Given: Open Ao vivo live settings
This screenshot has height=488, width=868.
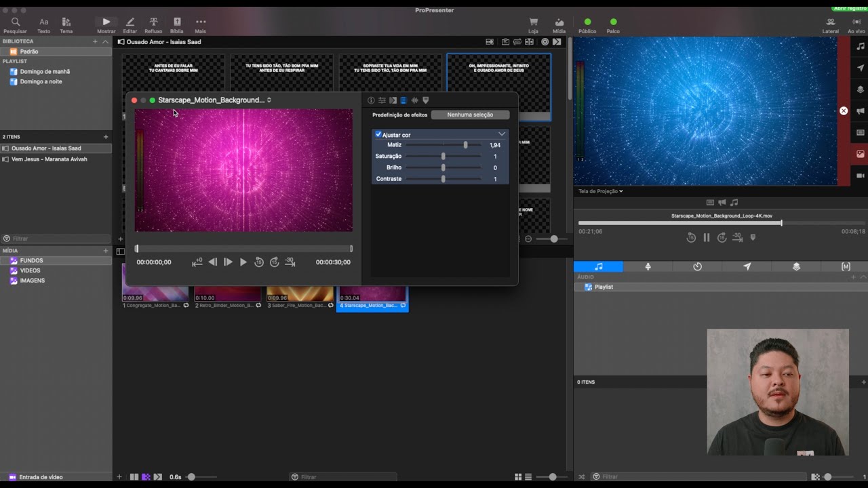Looking at the screenshot, I should pyautogui.click(x=856, y=25).
